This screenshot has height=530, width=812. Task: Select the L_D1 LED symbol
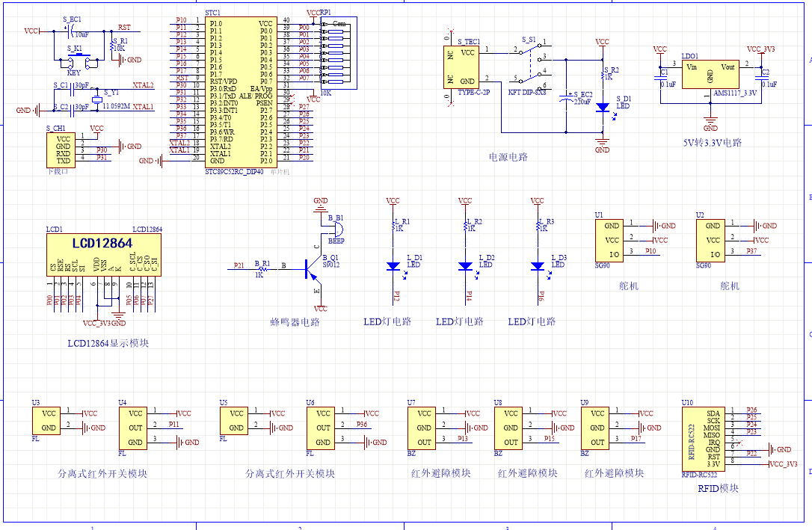(x=393, y=265)
